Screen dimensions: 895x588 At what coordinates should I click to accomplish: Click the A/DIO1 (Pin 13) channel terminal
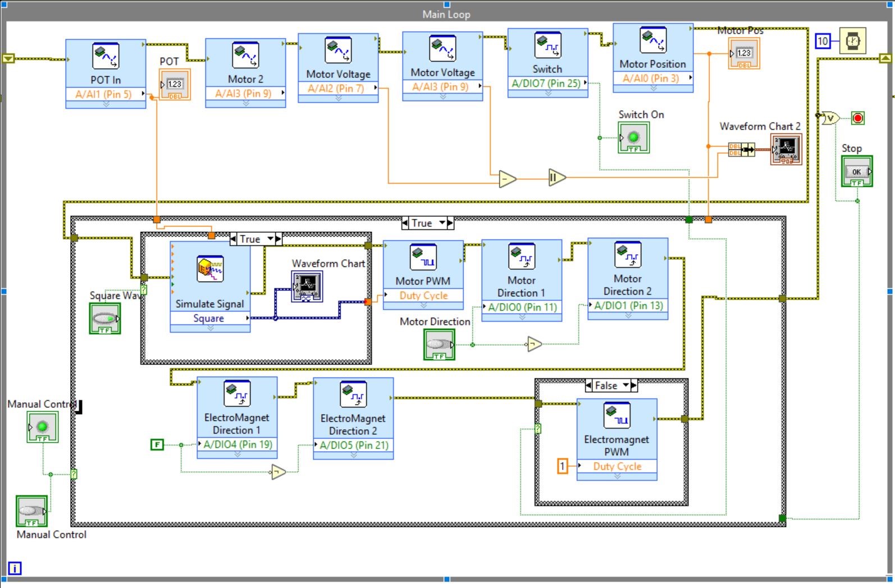point(628,306)
